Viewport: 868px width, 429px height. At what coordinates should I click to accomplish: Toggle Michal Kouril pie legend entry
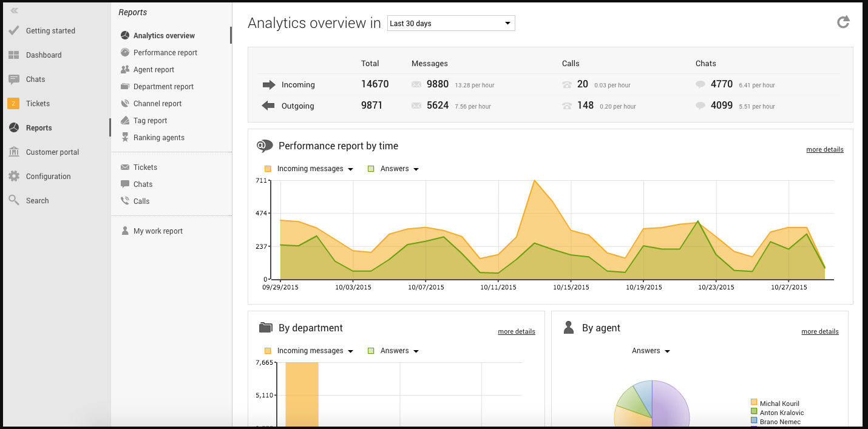pyautogui.click(x=779, y=404)
